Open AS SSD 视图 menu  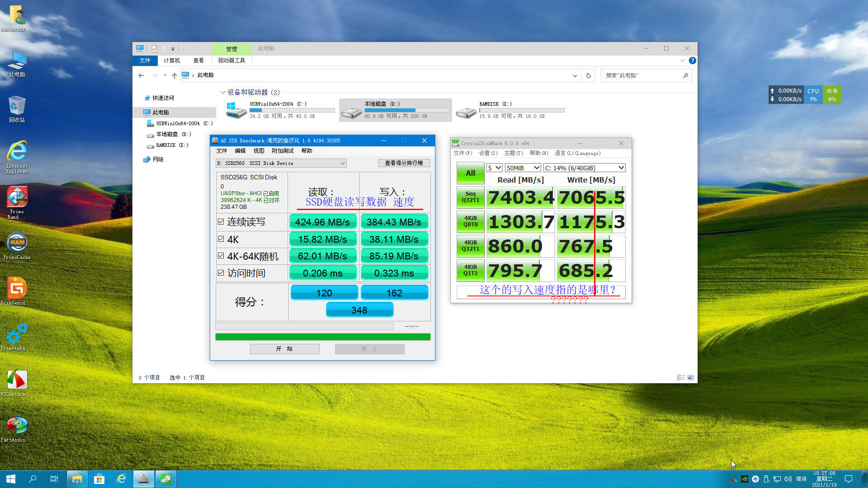[x=259, y=151]
